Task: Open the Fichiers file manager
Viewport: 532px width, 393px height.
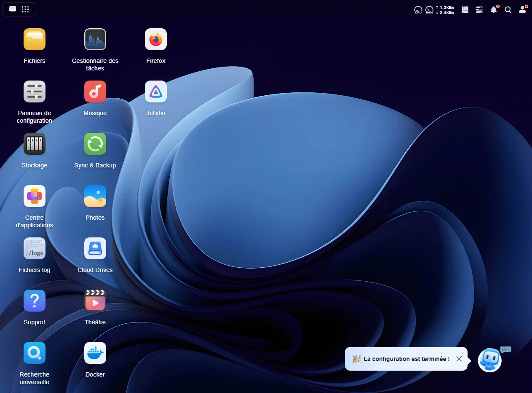Action: pyautogui.click(x=35, y=40)
